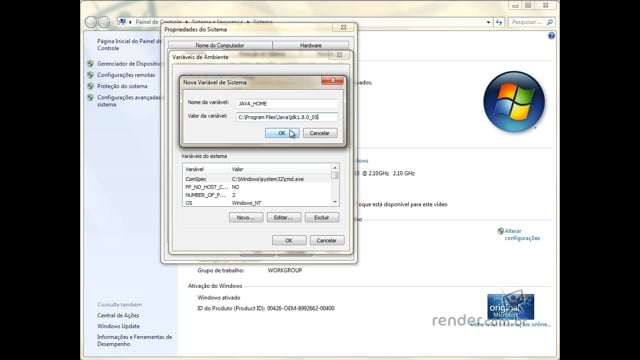Viewport: 640px width, 360px height.
Task: Edit the Valor da variável field
Action: click(287, 117)
